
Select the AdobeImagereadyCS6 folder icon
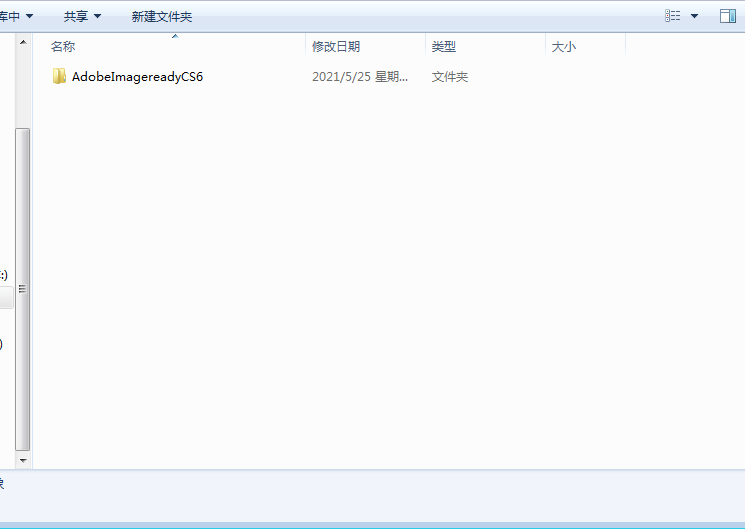point(59,76)
